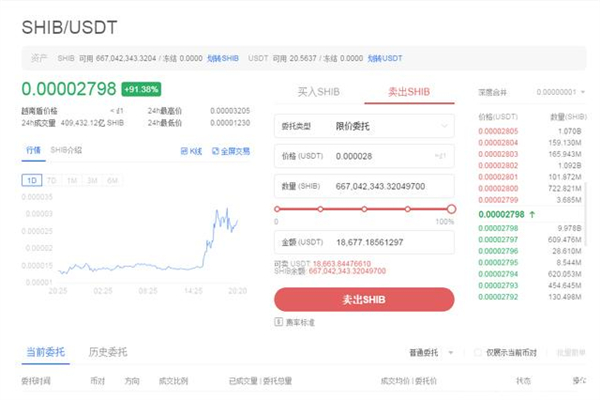Open the 历史委托 tab
The image size is (600, 400).
click(x=108, y=352)
